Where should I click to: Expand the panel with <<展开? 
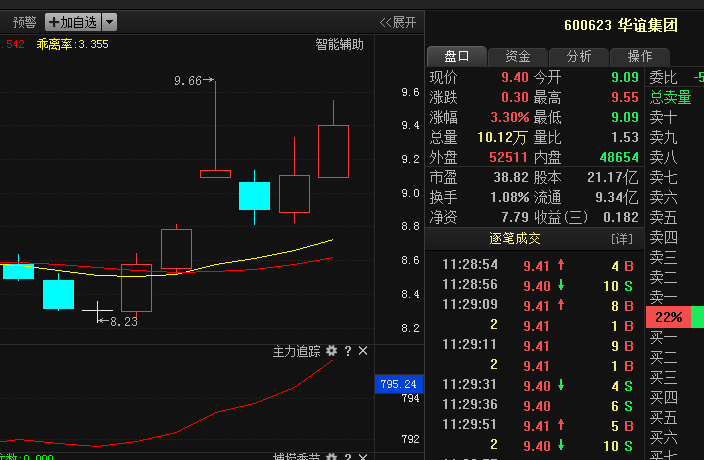398,22
